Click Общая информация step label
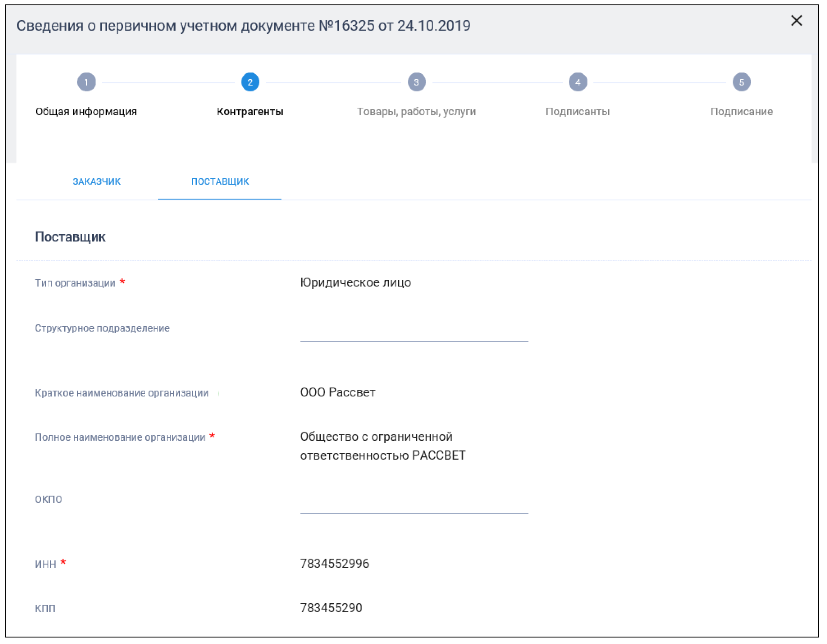827x644 pixels. pos(86,112)
